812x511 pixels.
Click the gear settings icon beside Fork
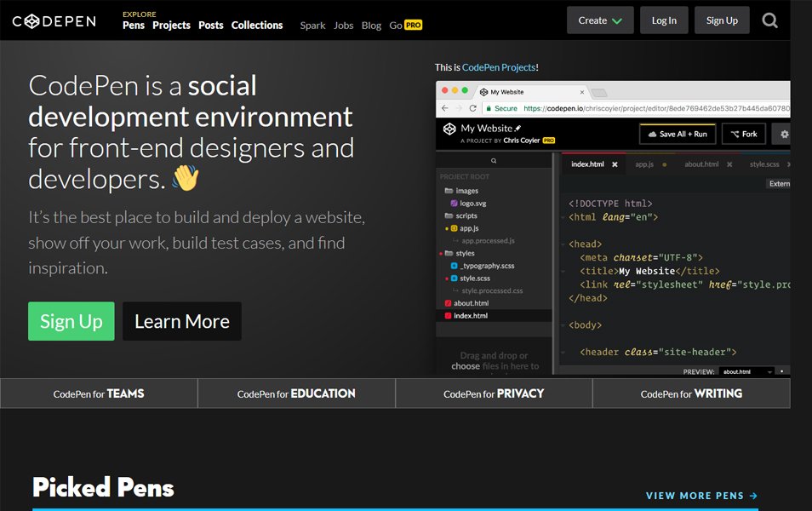tap(784, 134)
